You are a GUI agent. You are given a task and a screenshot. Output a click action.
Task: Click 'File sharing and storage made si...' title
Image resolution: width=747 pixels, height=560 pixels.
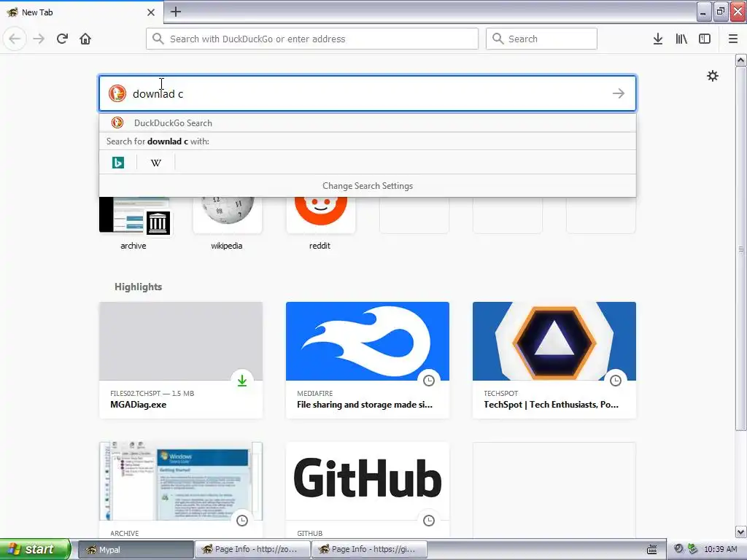pos(365,405)
